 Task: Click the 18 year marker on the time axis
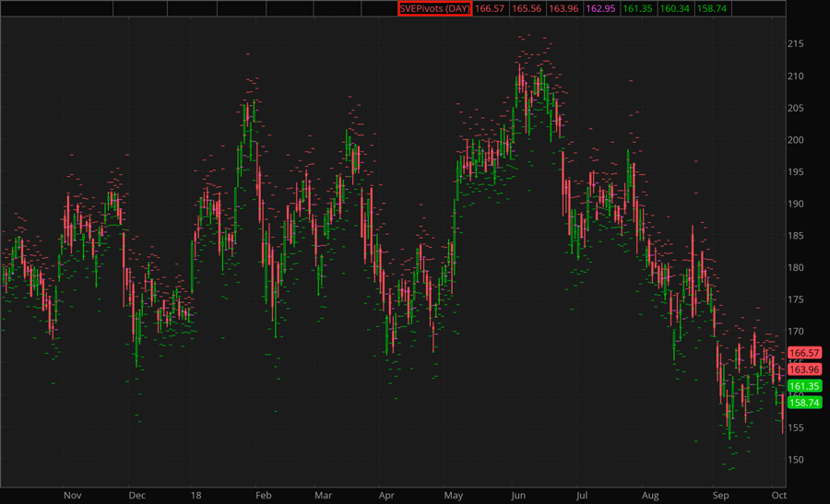coord(195,495)
